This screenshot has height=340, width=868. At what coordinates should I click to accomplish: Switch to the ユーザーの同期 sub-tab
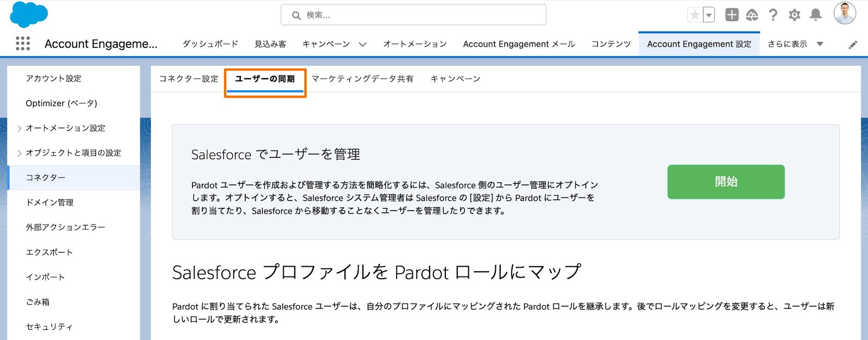click(265, 79)
